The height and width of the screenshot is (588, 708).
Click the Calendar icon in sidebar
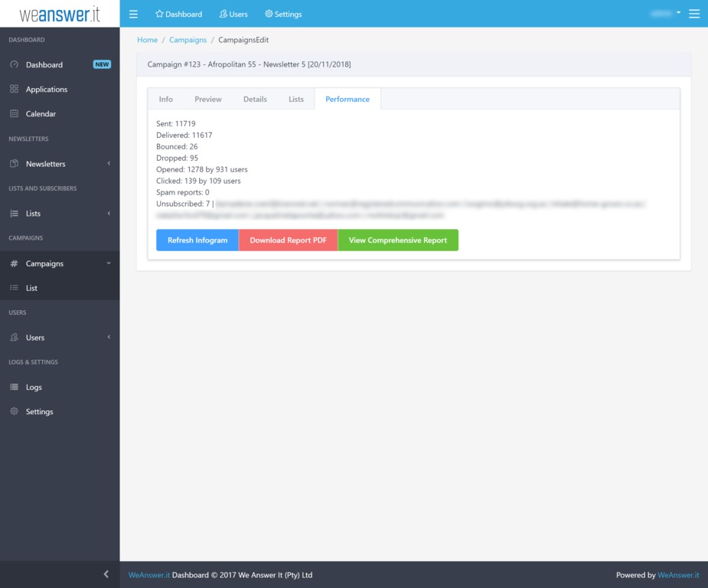[14, 114]
